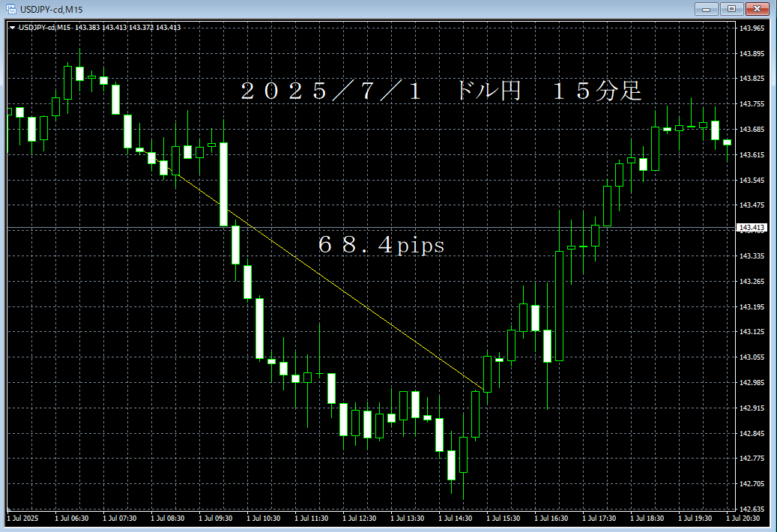
Task: Click the 1 Jul 06:30 time axis label
Action: (x=71, y=518)
